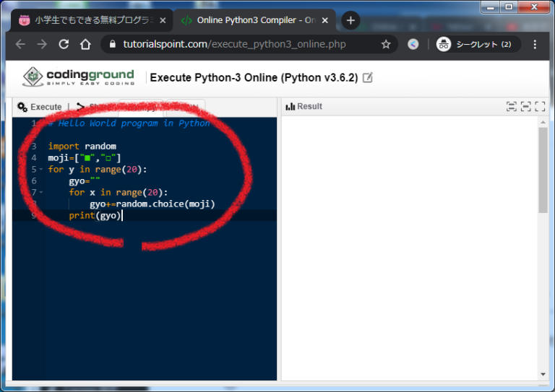Screen dimensions: 555x392
Task: Click the Execute button to run code
Action: [x=40, y=107]
